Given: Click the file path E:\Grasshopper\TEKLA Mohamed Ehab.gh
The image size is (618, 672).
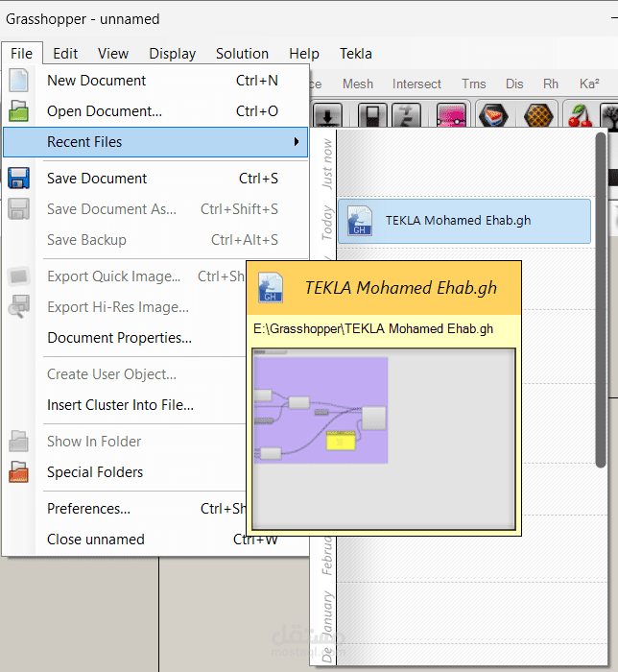Looking at the screenshot, I should pyautogui.click(x=373, y=329).
